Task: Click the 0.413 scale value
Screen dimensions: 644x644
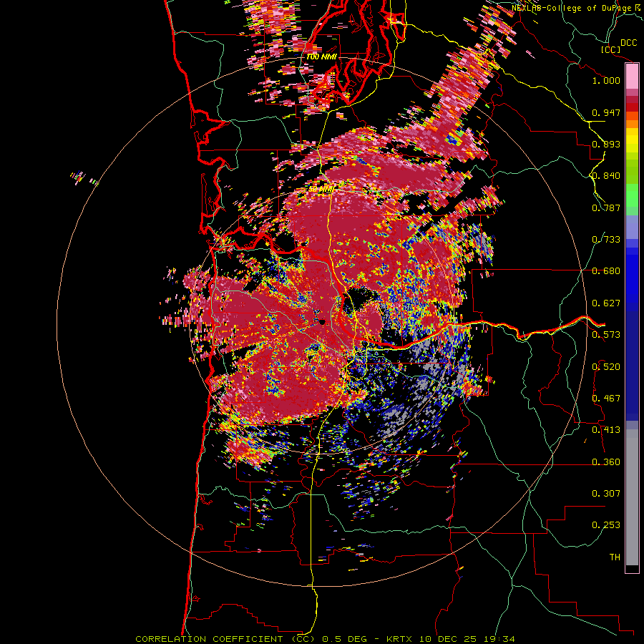Action: coord(606,430)
